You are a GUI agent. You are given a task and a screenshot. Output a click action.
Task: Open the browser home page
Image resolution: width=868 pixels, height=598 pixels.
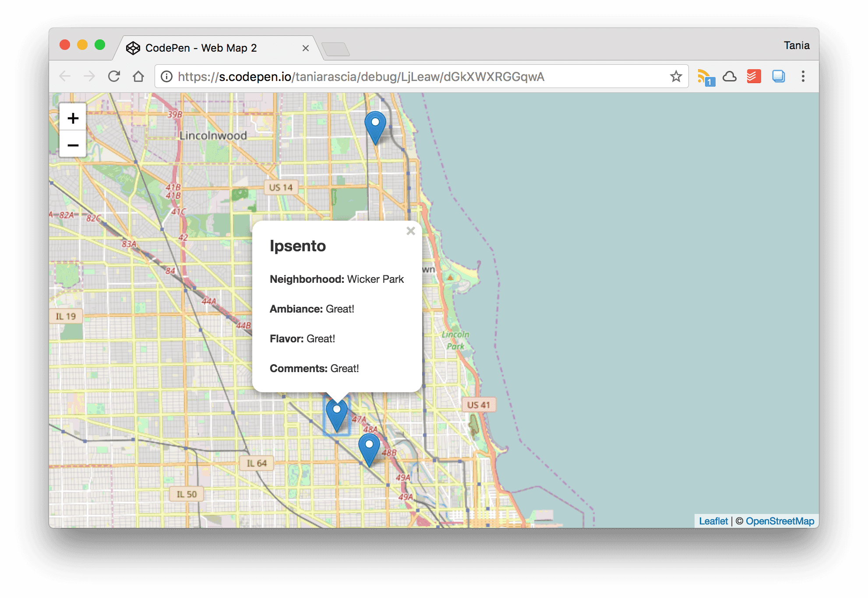point(139,76)
